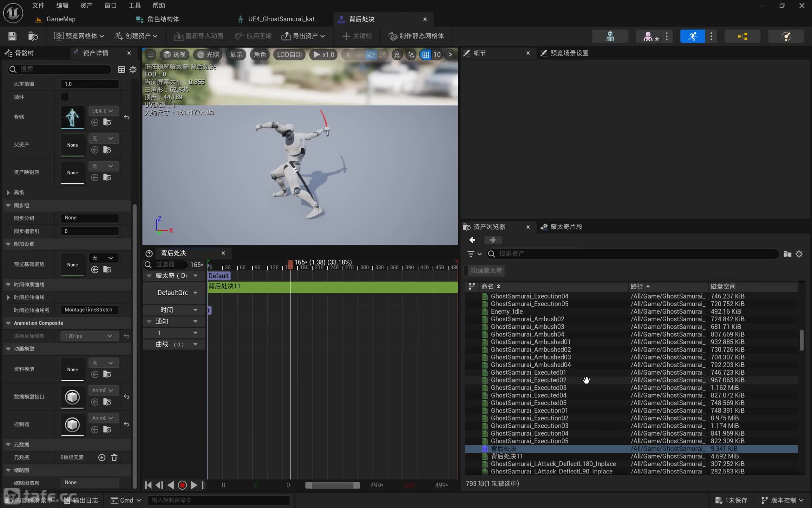Open details panel settings gear
Image resolution: width=812 pixels, height=508 pixels.
coord(133,69)
